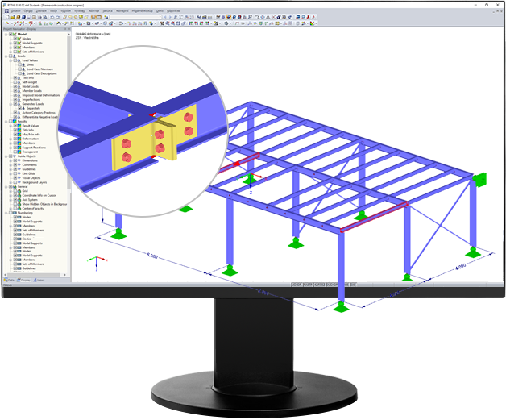Click the Open file folder icon
This screenshot has width=506, height=420.
pos(11,16)
